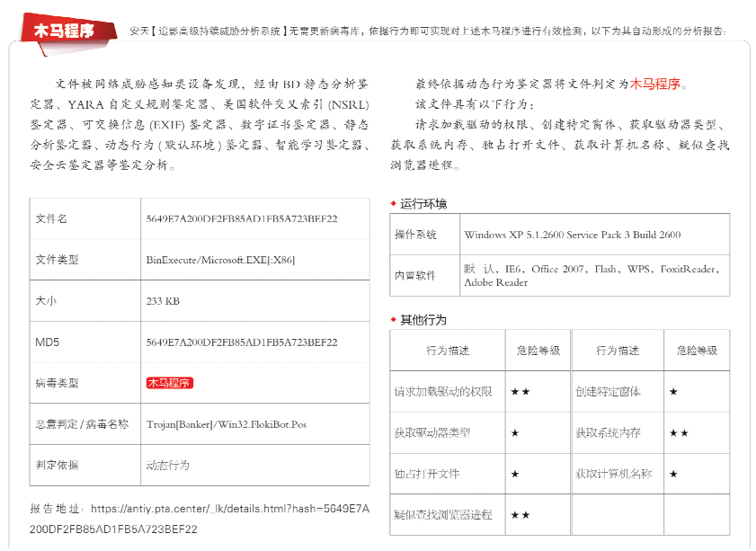Select the BinExecute/Microsoft.EXE[:X86] value
The height and width of the screenshot is (551, 756).
click(x=220, y=260)
